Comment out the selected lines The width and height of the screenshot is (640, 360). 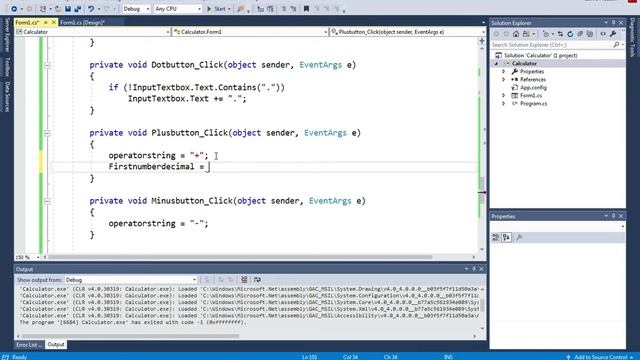point(284,9)
